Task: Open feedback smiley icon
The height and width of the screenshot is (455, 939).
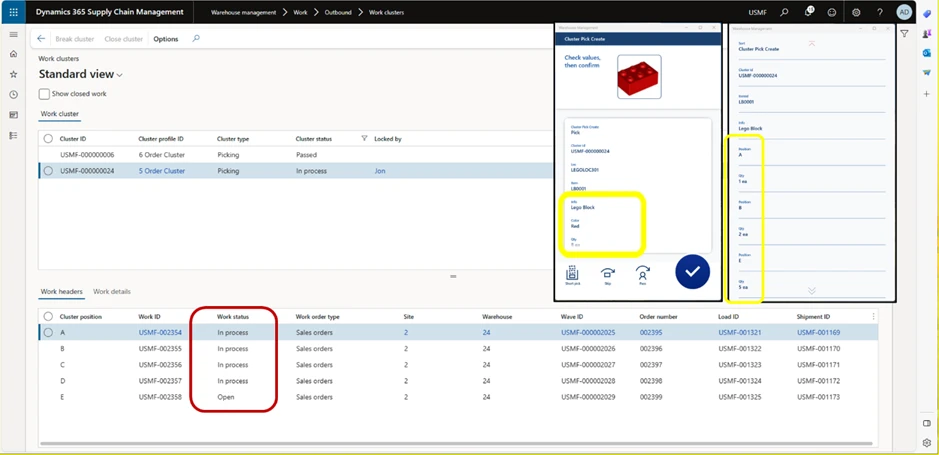Action: click(x=831, y=12)
